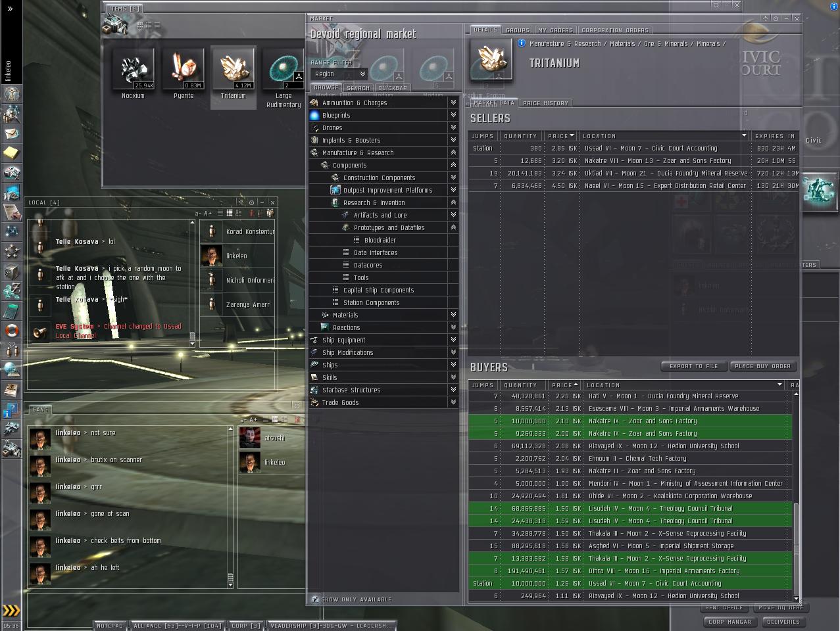Collapse the Manufacture & Research group
This screenshot has width=840, height=631.
point(358,153)
